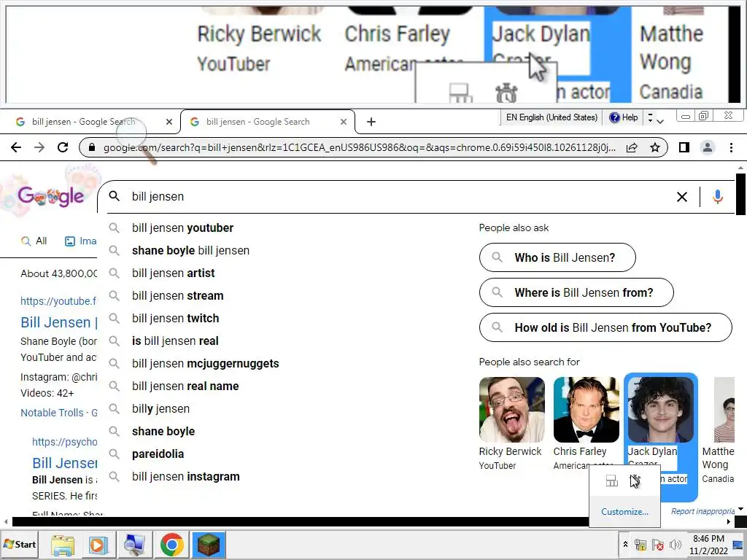Screen dimensions: 747x560
Task: Click the magnifier icon in search box
Action: click(x=115, y=196)
